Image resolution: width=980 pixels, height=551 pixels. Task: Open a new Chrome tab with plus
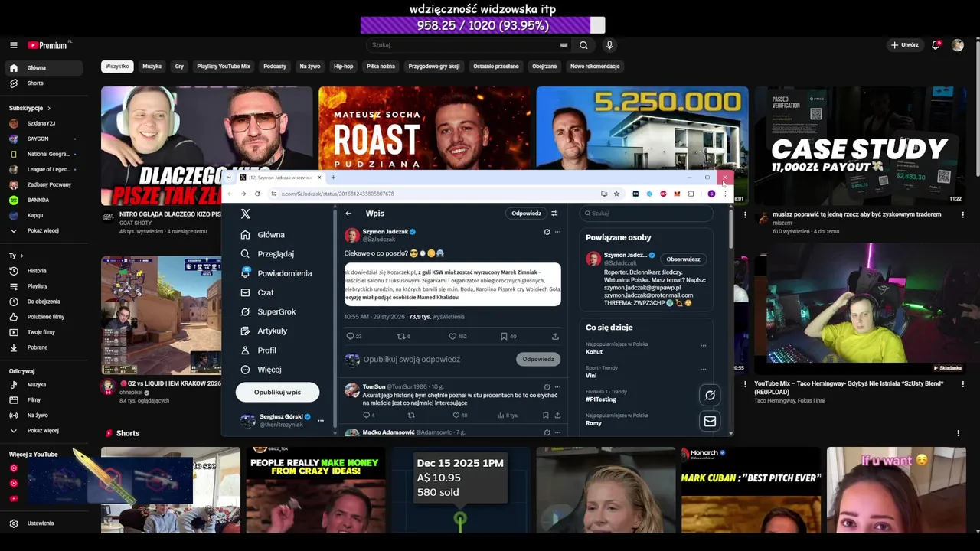[333, 178]
